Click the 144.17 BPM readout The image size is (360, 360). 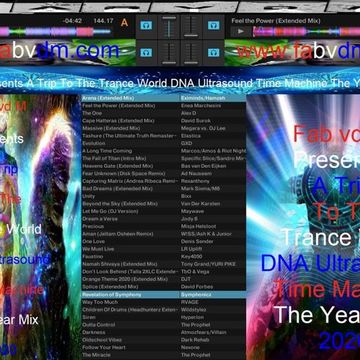click(x=103, y=21)
